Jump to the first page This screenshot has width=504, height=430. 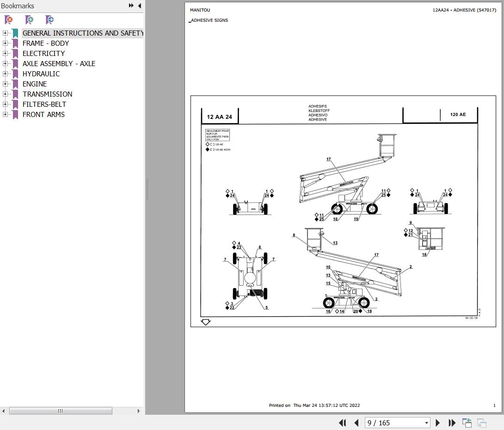click(x=343, y=423)
